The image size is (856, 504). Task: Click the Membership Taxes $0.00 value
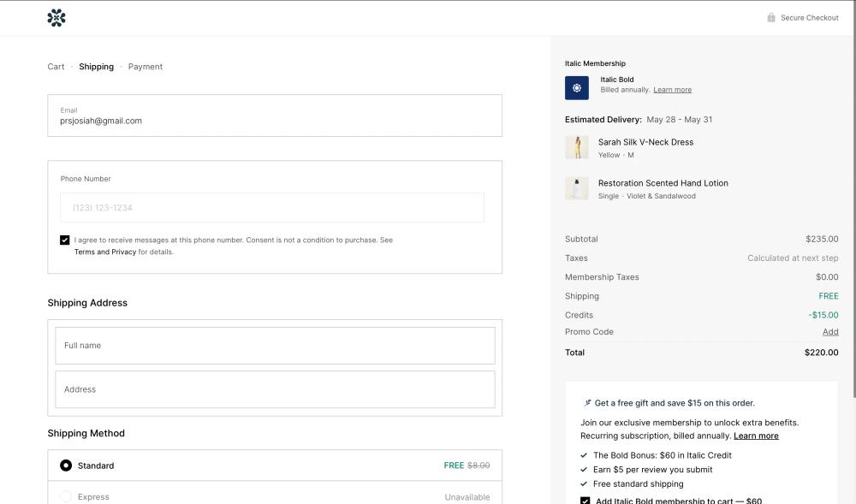point(827,277)
